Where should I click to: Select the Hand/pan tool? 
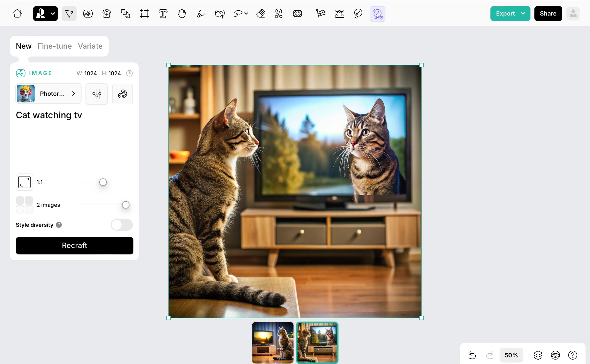click(182, 14)
